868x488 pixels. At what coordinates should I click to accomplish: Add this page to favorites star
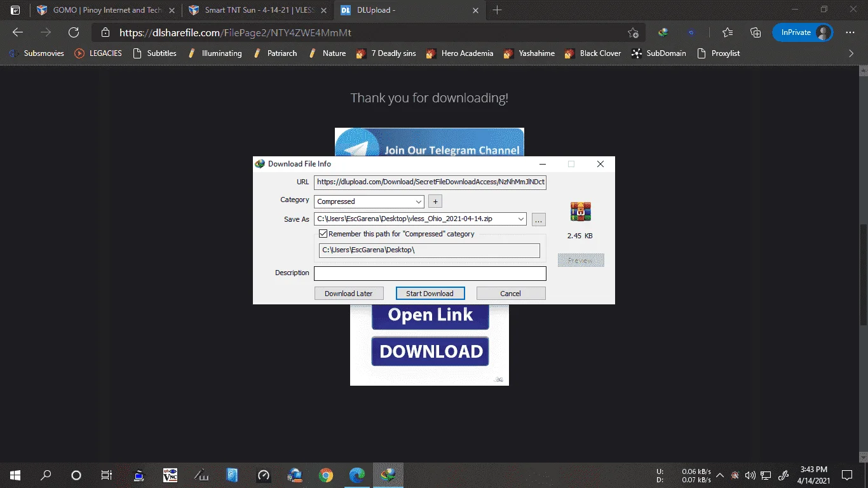tap(633, 33)
